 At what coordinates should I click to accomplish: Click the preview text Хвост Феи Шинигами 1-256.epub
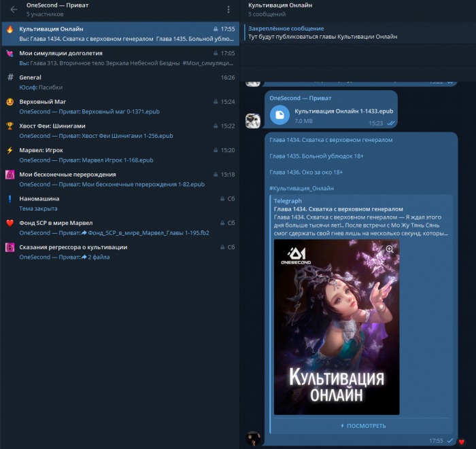tap(127, 136)
